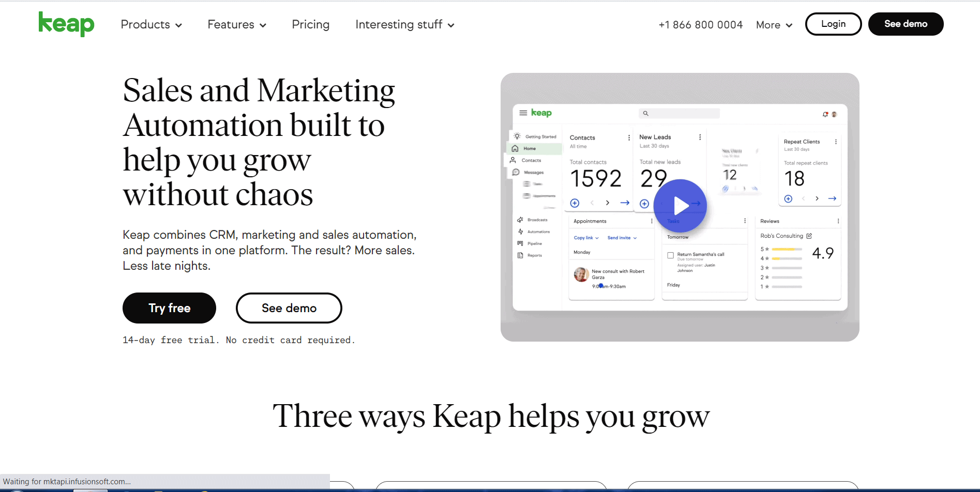Click the notification bell in dashboard preview

(825, 114)
